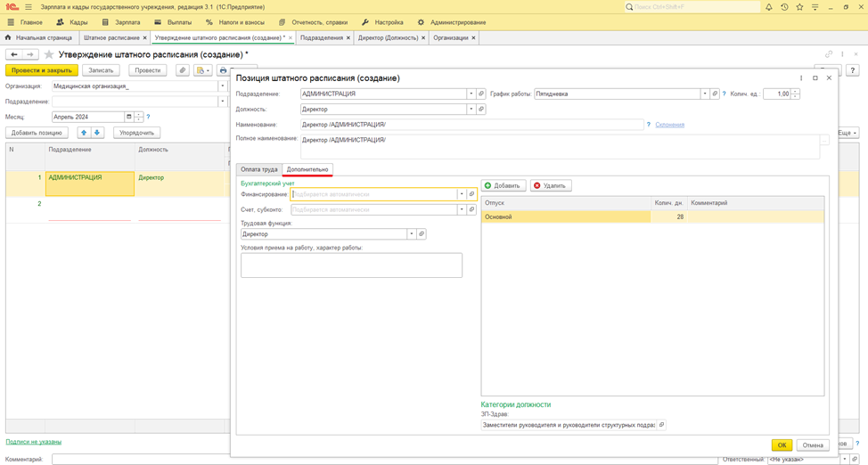Switch to Оплата труда tab
The image size is (868, 465).
tap(259, 169)
